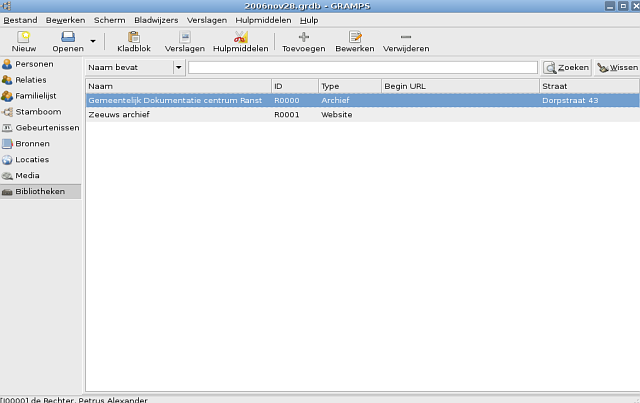This screenshot has height=403, width=640.
Task: Click Toevoegen plus icon
Action: [303, 37]
